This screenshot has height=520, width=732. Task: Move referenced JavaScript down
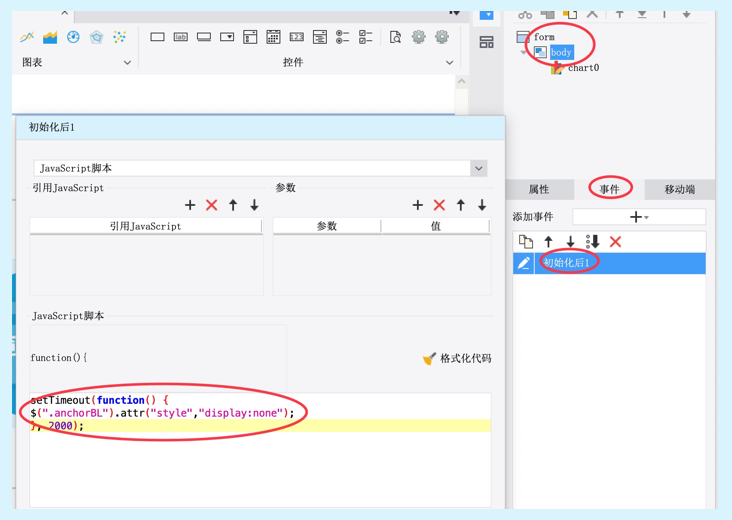point(254,205)
